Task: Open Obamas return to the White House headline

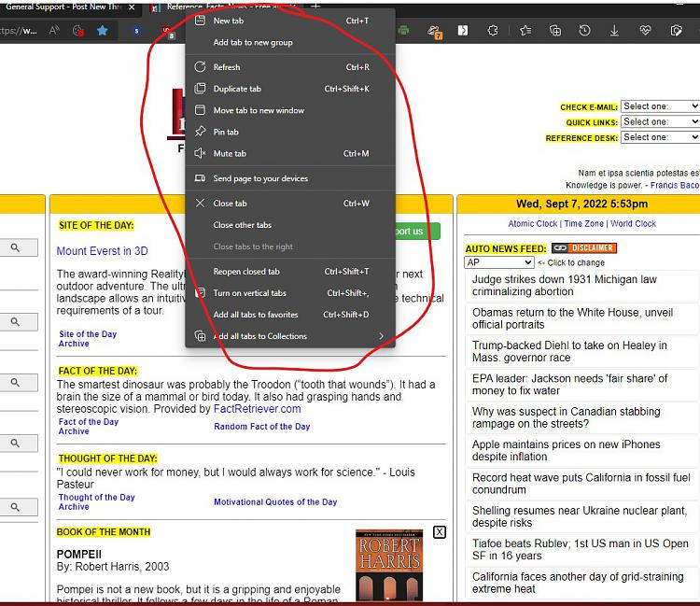Action: (x=572, y=318)
